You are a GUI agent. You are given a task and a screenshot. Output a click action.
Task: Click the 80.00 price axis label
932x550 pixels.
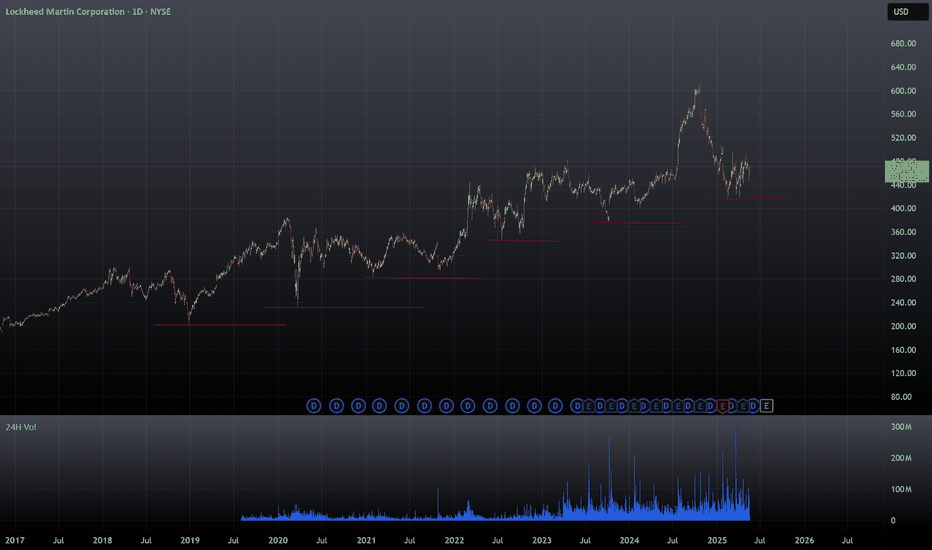coord(901,397)
